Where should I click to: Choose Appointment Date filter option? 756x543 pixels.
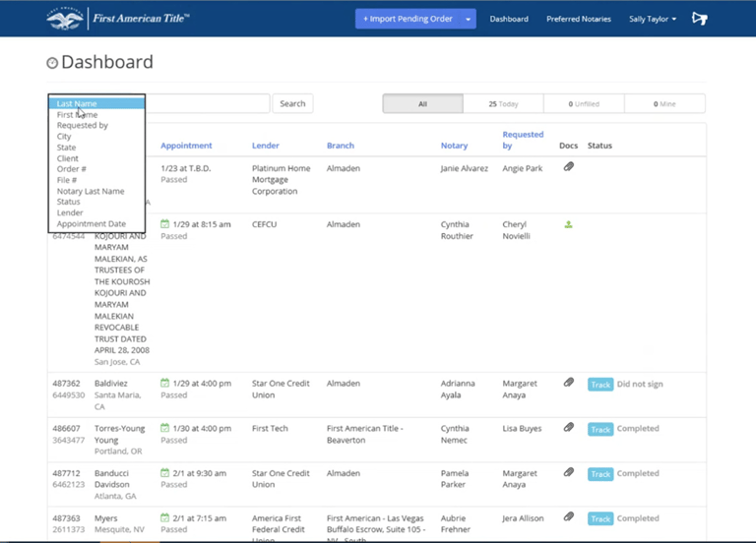coord(96,224)
